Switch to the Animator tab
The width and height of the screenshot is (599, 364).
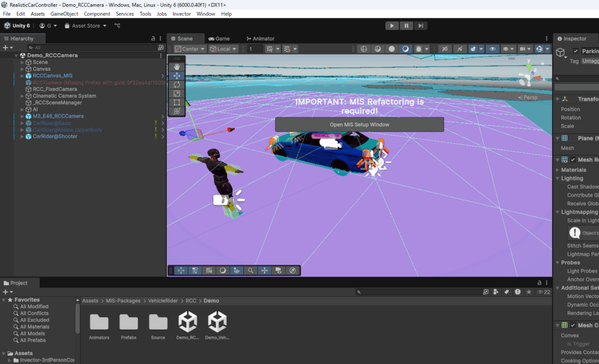(x=260, y=39)
